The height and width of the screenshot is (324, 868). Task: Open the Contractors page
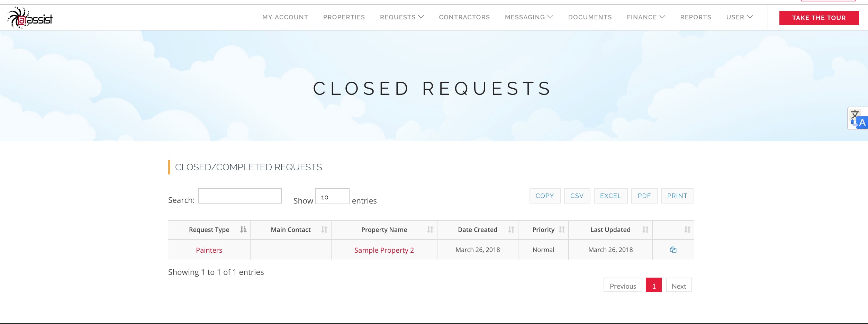pyautogui.click(x=464, y=17)
